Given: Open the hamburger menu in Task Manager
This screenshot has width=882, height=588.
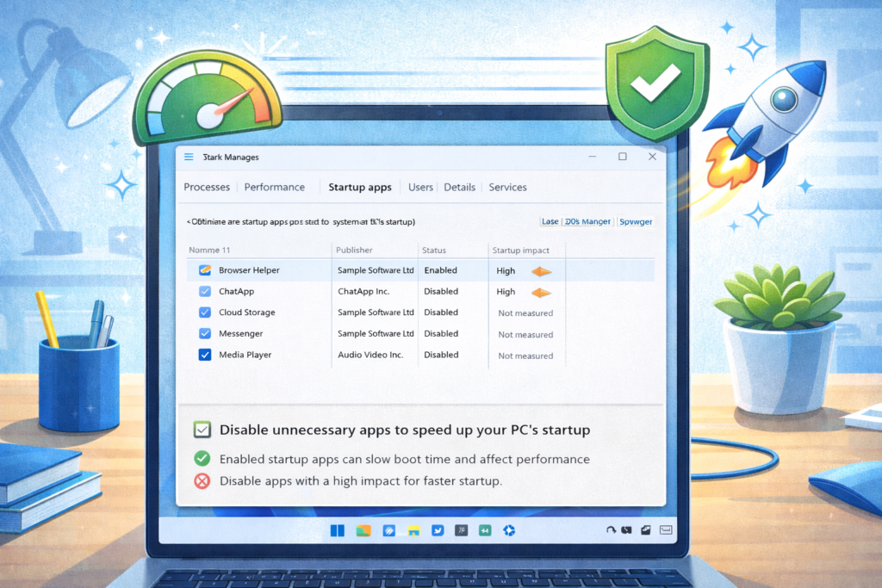Looking at the screenshot, I should click(x=188, y=157).
